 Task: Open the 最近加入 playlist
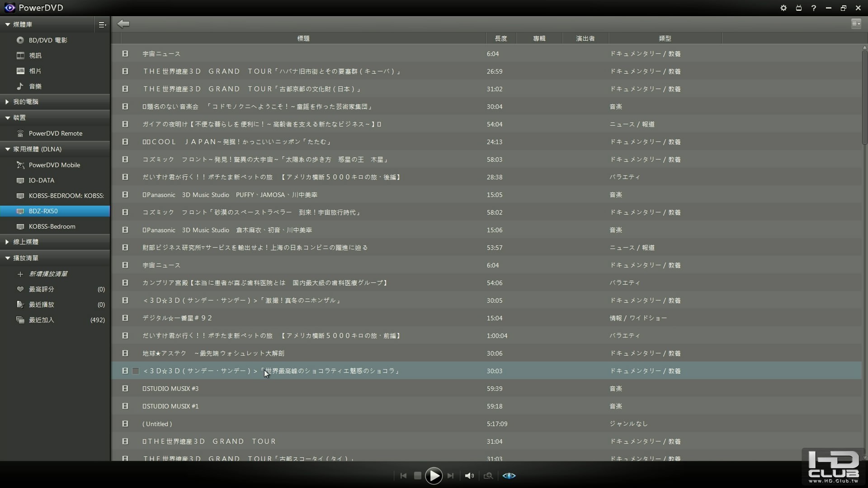pyautogui.click(x=42, y=320)
